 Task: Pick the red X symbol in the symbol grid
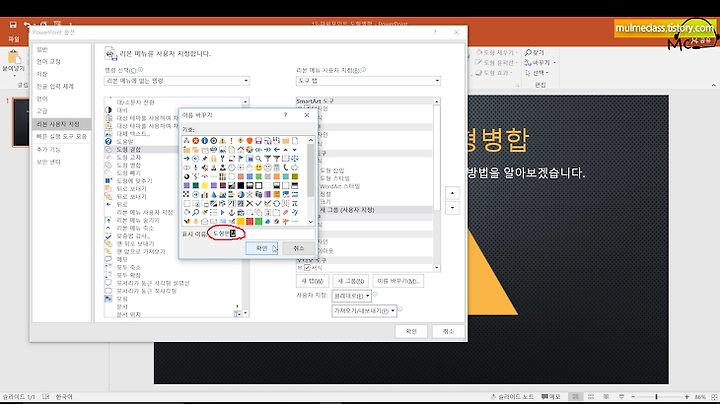point(196,140)
